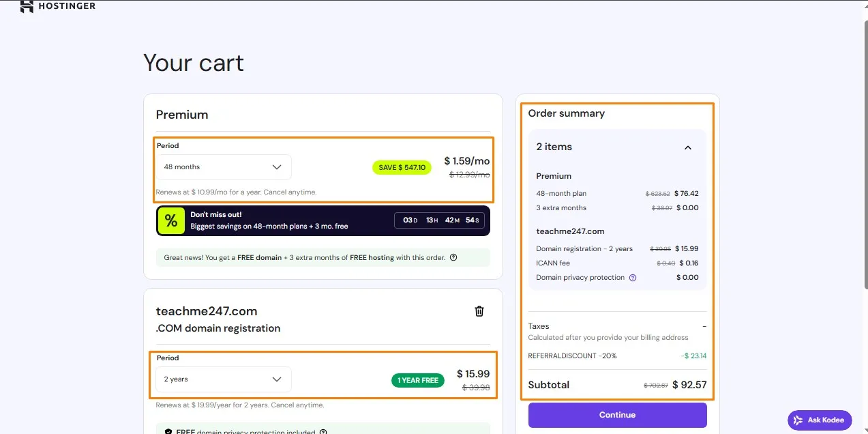This screenshot has height=434, width=868.
Task: Click the countdown timer in the promo banner
Action: tap(439, 220)
